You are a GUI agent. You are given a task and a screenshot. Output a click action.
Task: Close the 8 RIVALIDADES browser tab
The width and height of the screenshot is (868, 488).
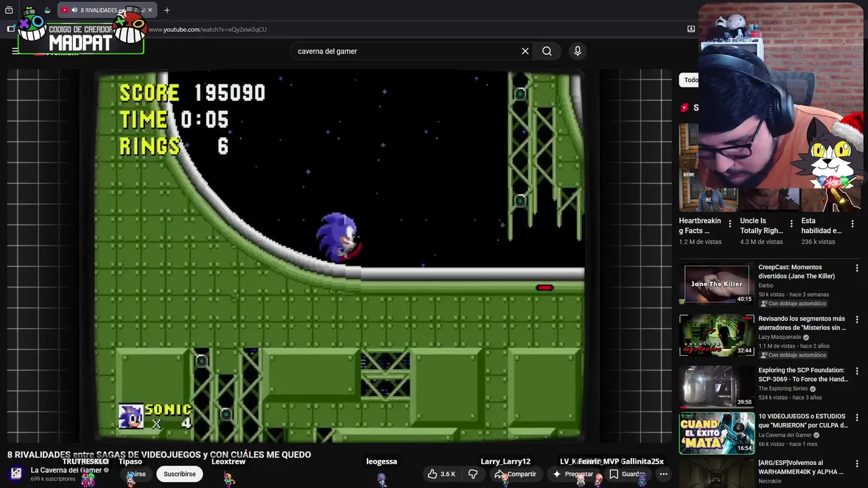click(x=150, y=10)
